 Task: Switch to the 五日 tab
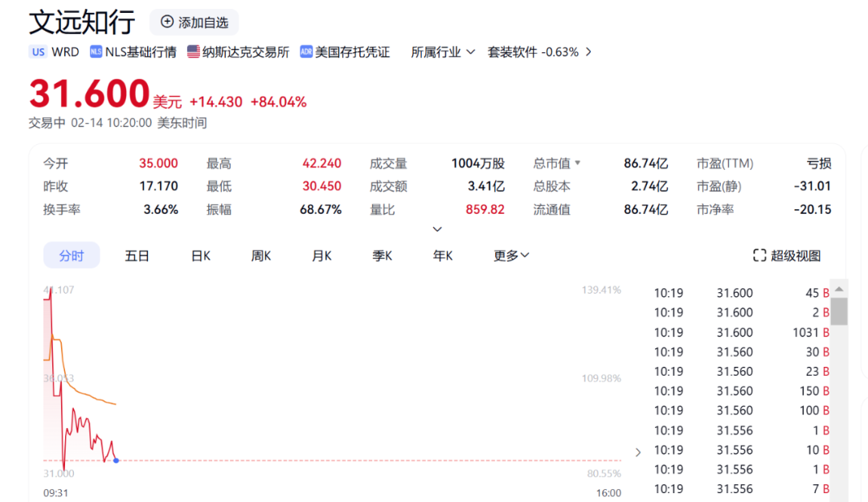[137, 256]
